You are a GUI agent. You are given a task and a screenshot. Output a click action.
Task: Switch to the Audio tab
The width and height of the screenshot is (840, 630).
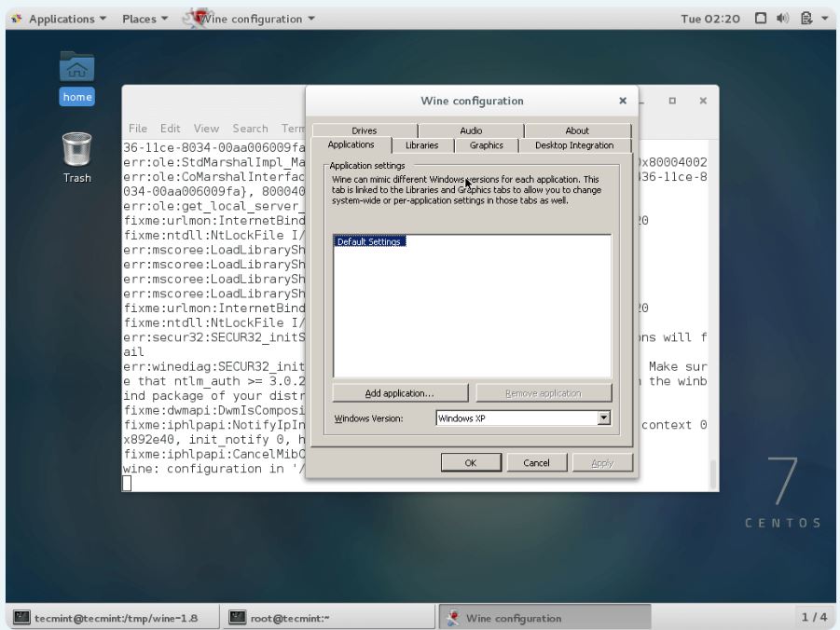point(471,130)
